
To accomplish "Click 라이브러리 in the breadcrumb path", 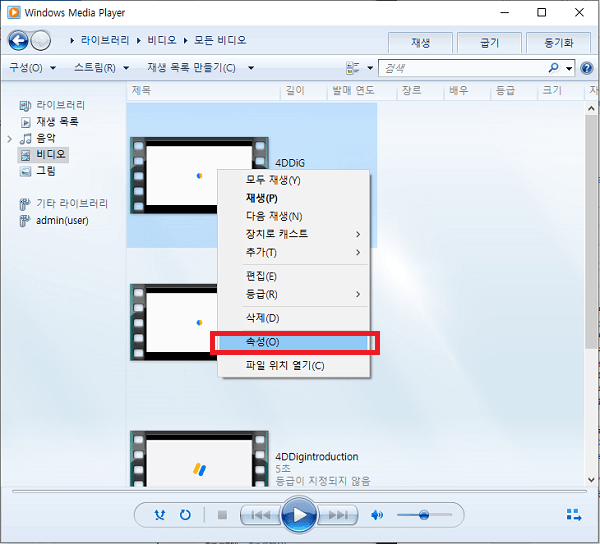I will [x=105, y=40].
